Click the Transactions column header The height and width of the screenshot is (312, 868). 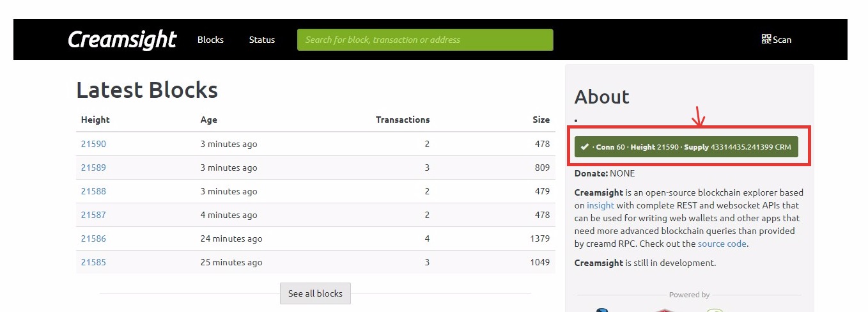click(403, 120)
